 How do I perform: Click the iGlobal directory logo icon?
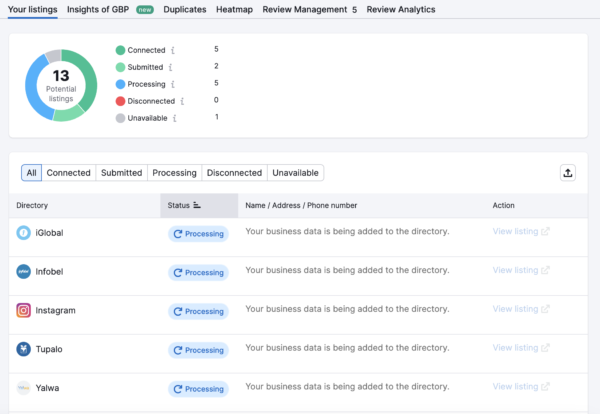24,232
